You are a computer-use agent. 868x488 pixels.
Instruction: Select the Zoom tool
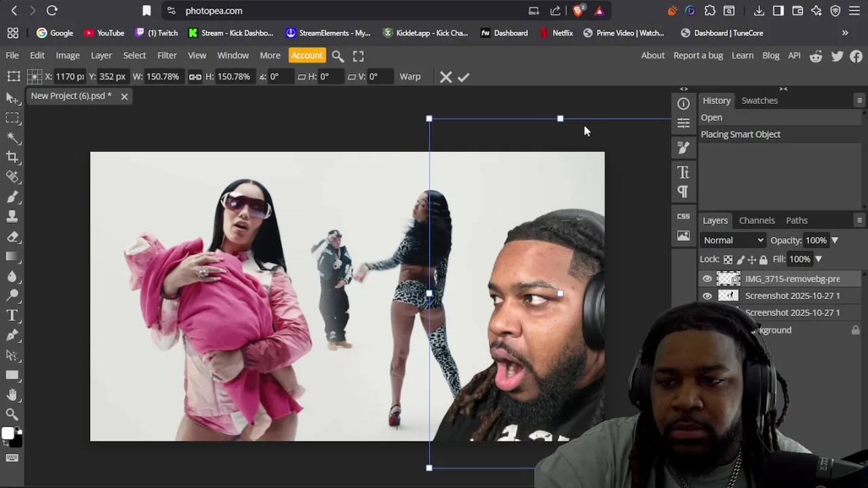(x=12, y=414)
